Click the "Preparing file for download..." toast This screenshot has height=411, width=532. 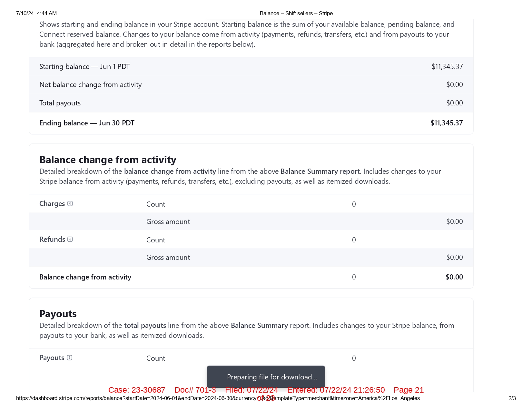click(266, 377)
